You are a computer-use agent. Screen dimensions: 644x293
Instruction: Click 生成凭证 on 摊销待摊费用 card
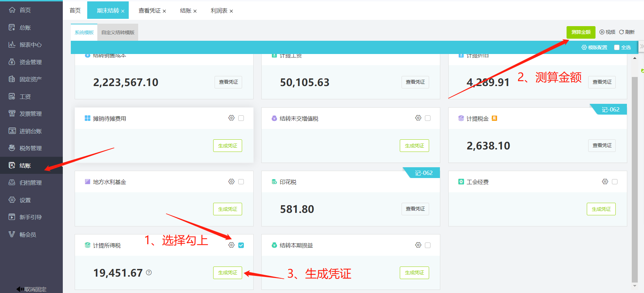tap(227, 146)
